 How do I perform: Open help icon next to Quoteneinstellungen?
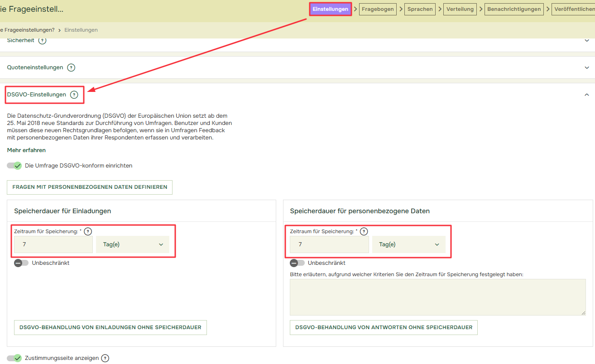tap(71, 67)
